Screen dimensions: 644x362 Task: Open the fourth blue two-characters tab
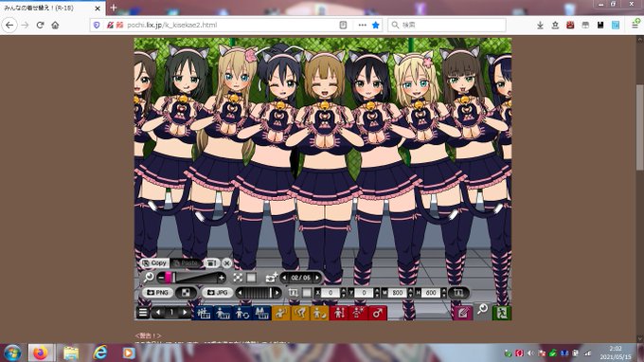pyautogui.click(x=261, y=313)
